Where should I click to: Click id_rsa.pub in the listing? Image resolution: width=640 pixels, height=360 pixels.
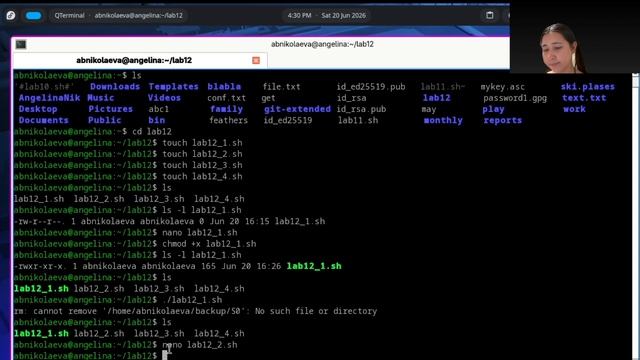coord(361,109)
